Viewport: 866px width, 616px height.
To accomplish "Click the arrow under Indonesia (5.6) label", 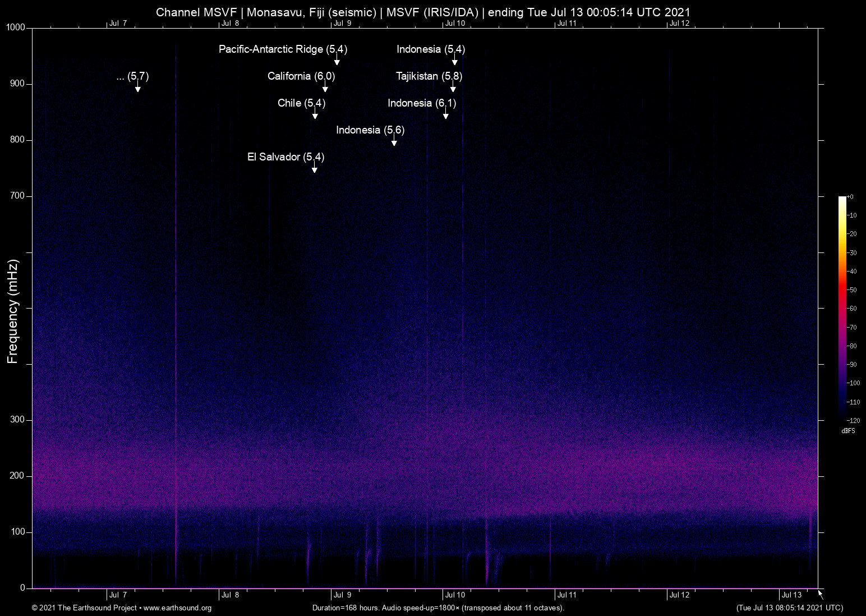I will click(x=394, y=142).
